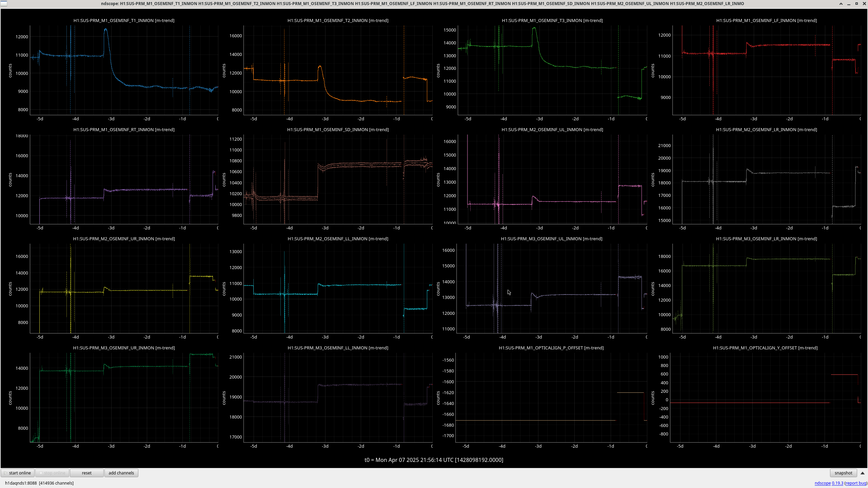Image resolution: width=868 pixels, height=488 pixels.
Task: Select the M1_OSEMINF_LF_INMON plot title
Action: [x=766, y=20]
